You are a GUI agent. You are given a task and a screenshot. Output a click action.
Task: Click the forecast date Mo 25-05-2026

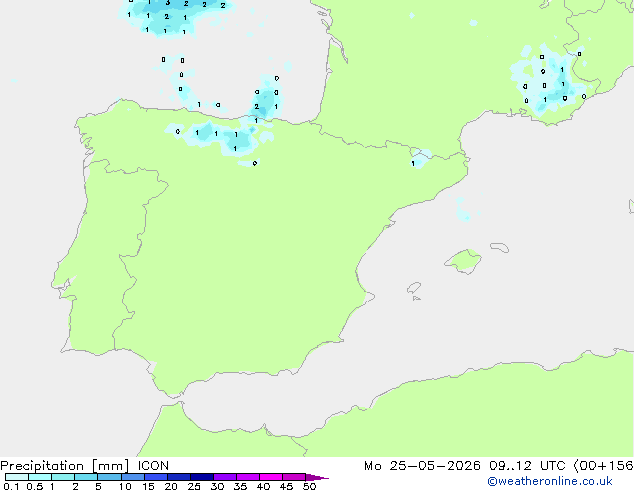[422, 466]
